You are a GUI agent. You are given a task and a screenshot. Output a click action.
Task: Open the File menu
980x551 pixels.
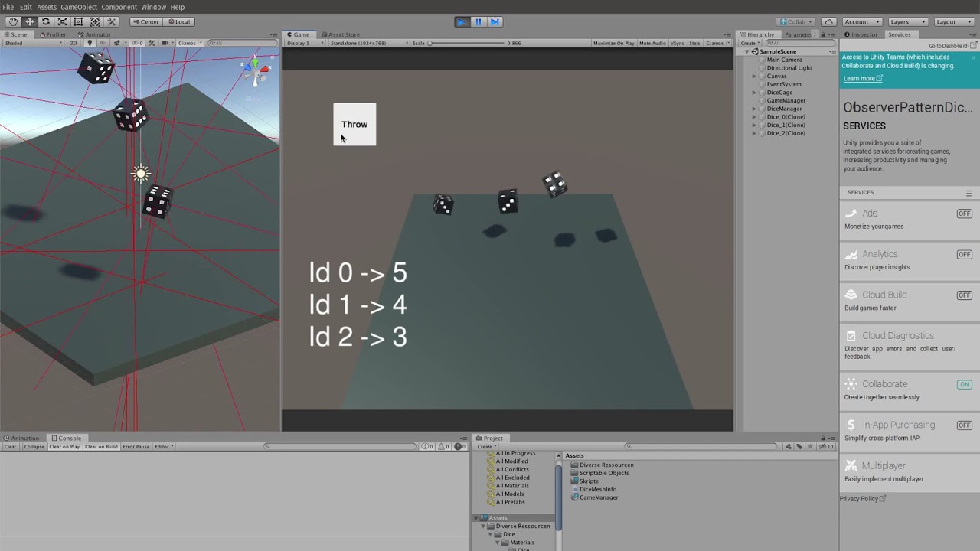tap(8, 7)
